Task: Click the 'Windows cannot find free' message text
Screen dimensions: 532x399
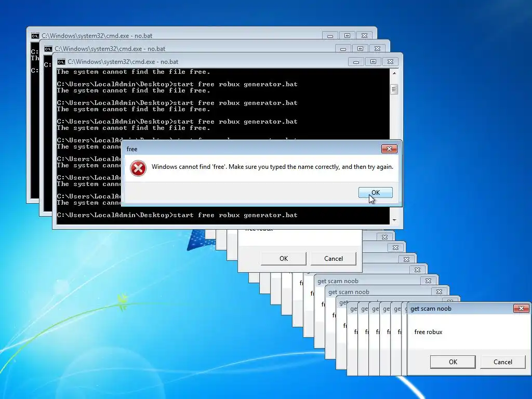Action: [x=272, y=167]
